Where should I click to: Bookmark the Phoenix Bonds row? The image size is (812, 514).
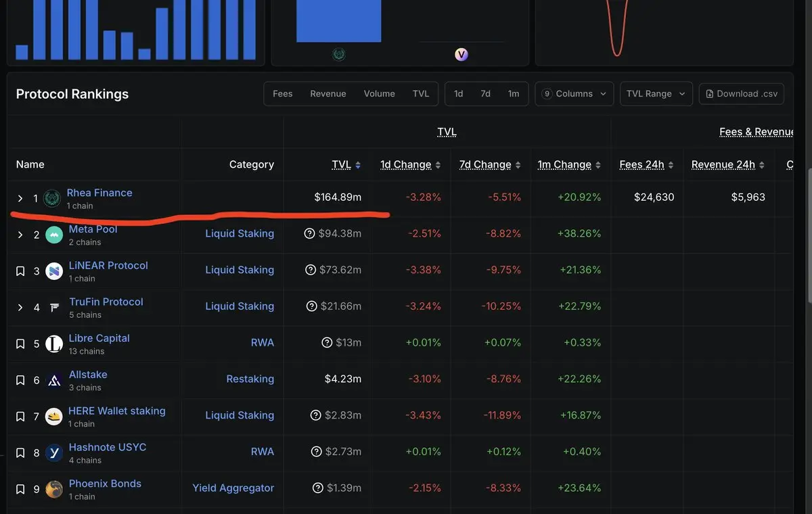point(20,490)
